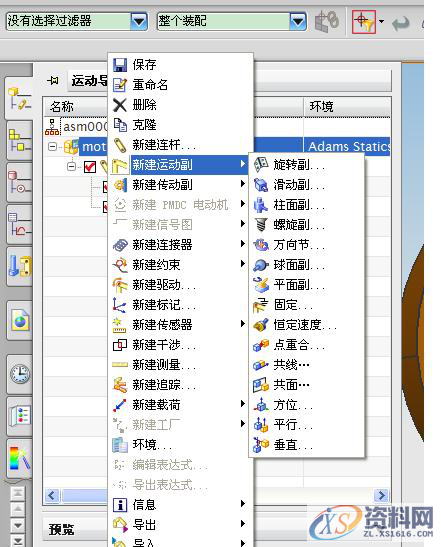Click the New Marker (新建标记) icon
Image resolution: width=441 pixels, height=547 pixels.
point(120,305)
